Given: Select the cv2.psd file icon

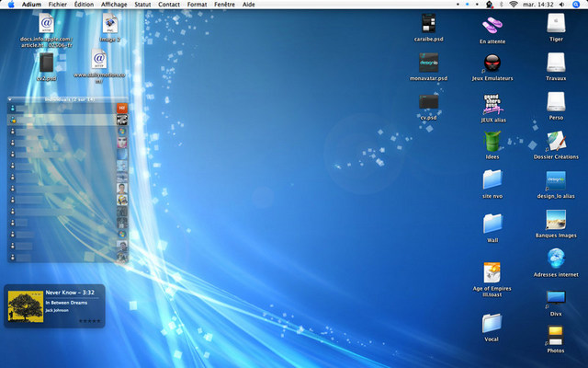Looking at the screenshot, I should point(47,63).
